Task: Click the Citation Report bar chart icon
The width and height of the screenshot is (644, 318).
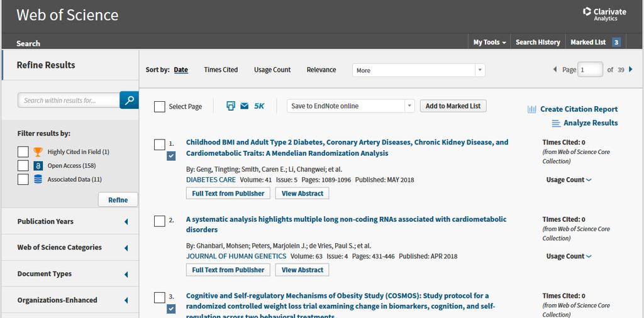Action: (x=532, y=109)
